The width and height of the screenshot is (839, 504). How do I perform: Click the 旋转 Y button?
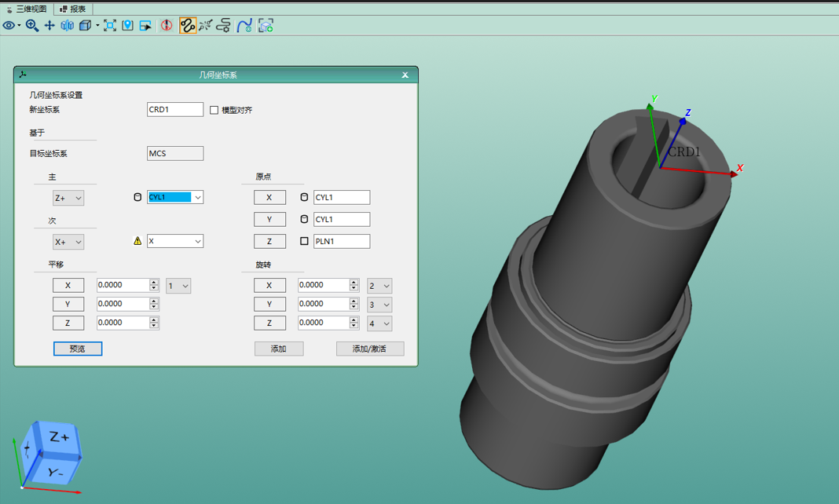tap(269, 304)
